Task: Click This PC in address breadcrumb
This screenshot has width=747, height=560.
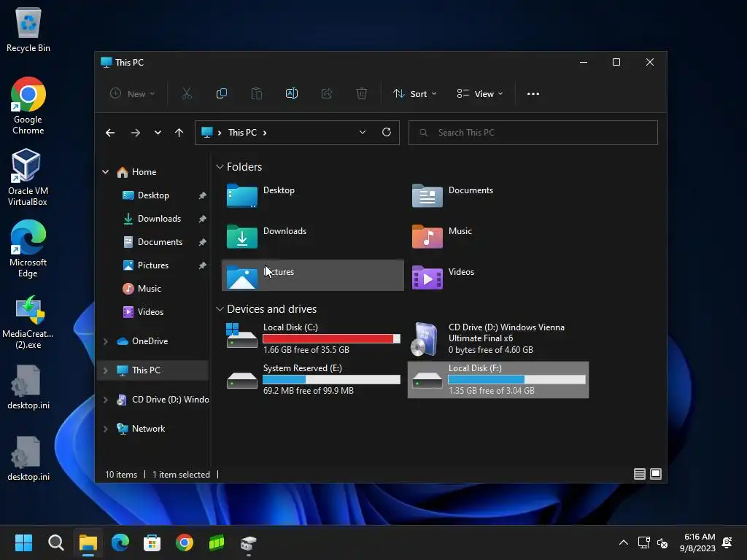Action: pyautogui.click(x=242, y=133)
